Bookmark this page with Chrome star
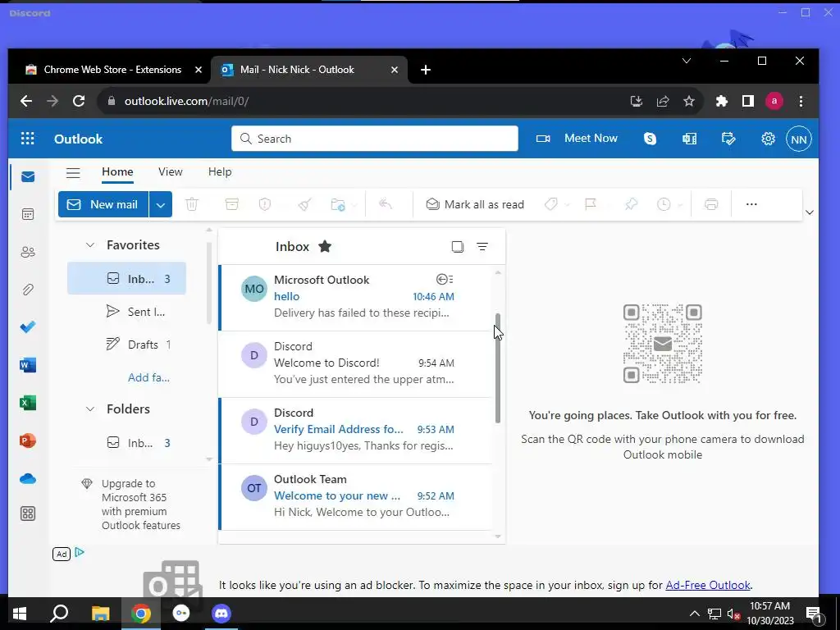Screen dimensions: 840x630 [689, 101]
